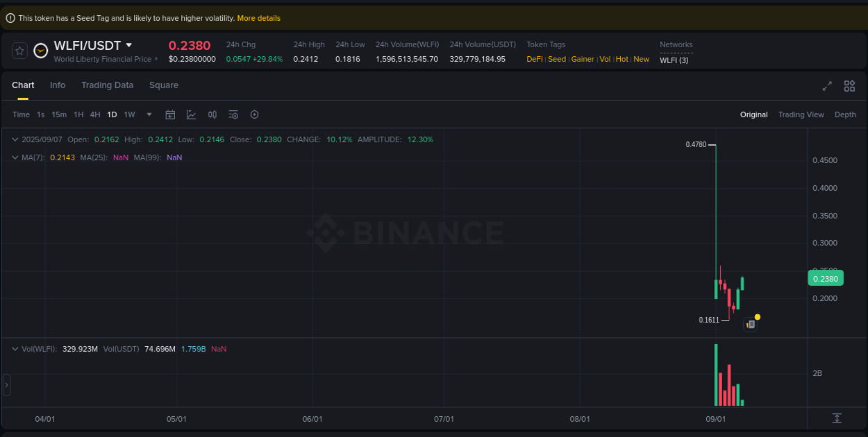Select the 1W timeframe
The image size is (868, 437).
pyautogui.click(x=129, y=114)
